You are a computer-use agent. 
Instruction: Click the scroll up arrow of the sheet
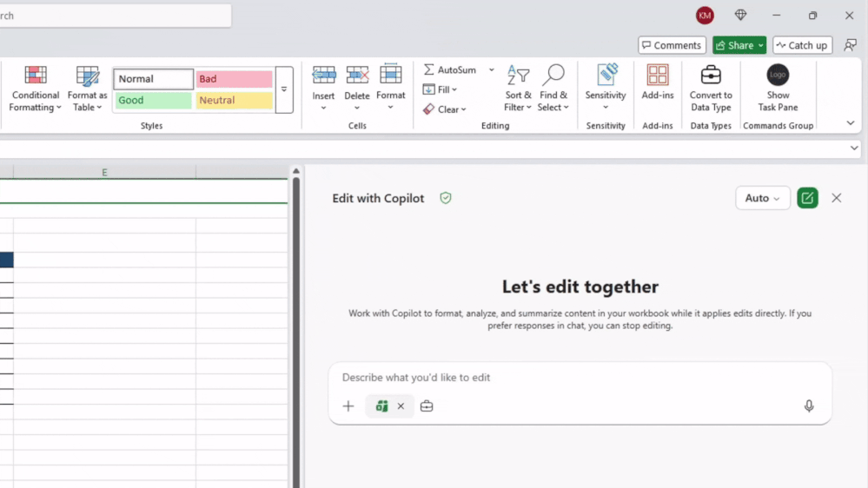pyautogui.click(x=296, y=171)
